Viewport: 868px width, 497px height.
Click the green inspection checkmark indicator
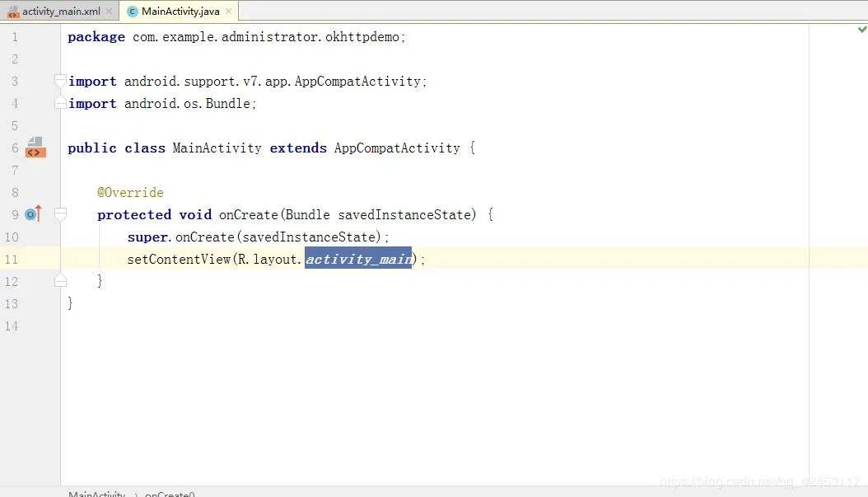pyautogui.click(x=862, y=29)
